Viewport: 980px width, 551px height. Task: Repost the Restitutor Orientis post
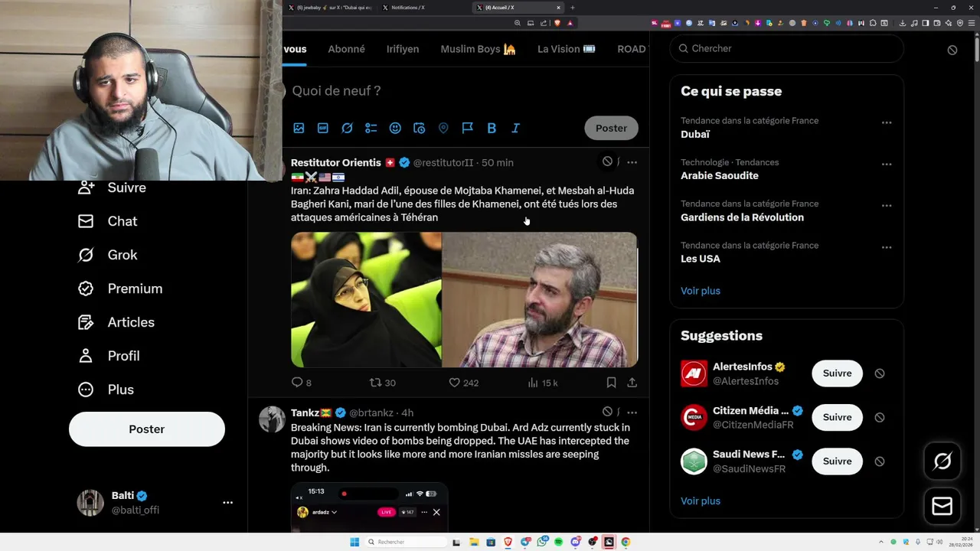point(382,383)
